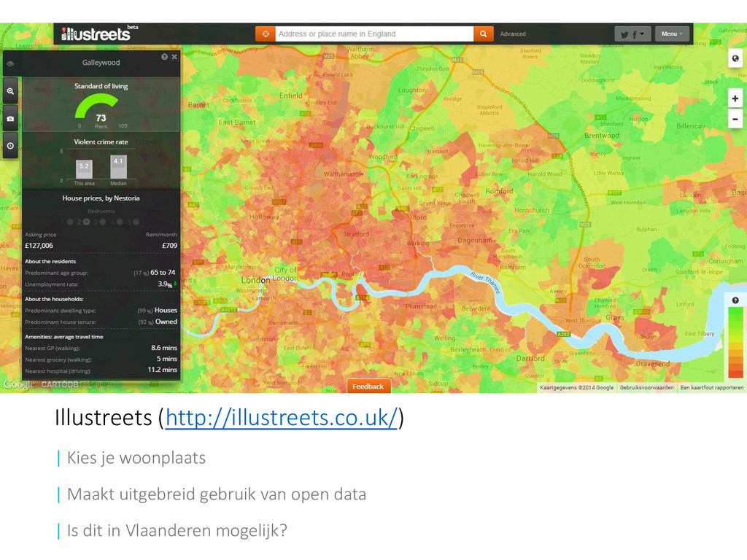This screenshot has width=747, height=560.
Task: Open the Advanced search link
Action: coord(513,34)
